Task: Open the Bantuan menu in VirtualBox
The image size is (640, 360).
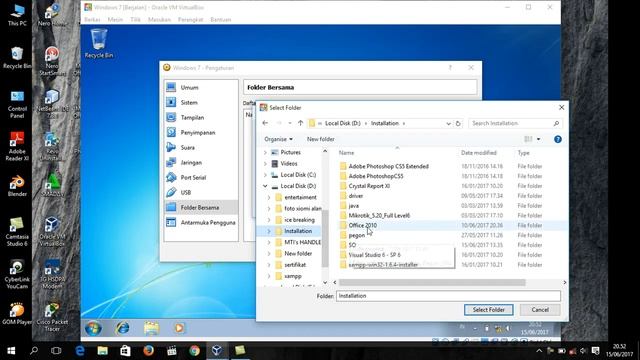Action: [x=221, y=20]
